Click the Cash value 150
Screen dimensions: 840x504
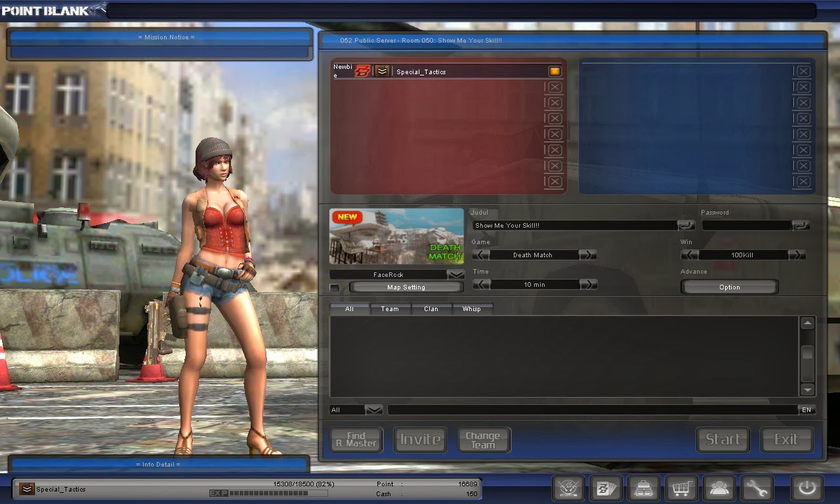point(472,493)
